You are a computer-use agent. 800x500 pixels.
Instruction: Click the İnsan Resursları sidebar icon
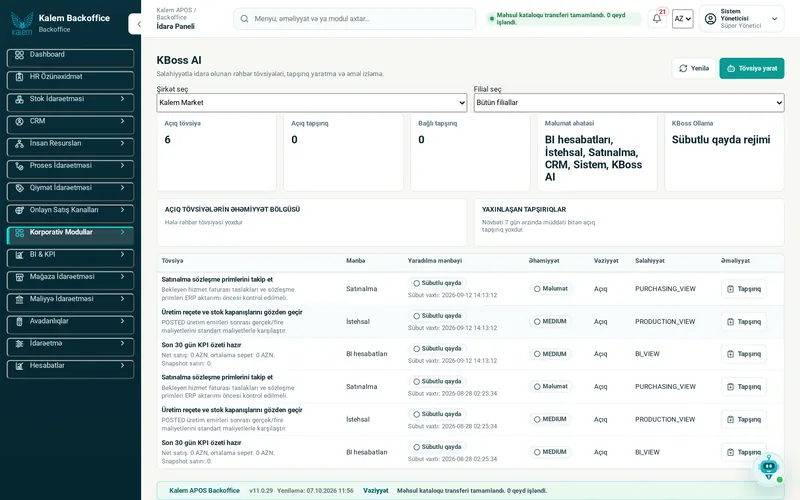[19, 144]
